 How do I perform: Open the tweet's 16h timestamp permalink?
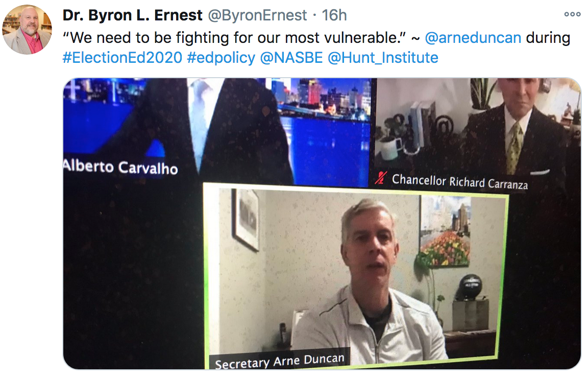point(334,15)
